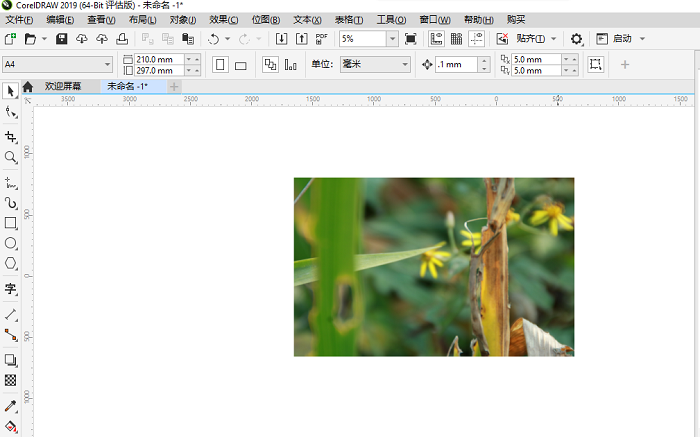Click the page width 210.0 mm field

pos(158,60)
